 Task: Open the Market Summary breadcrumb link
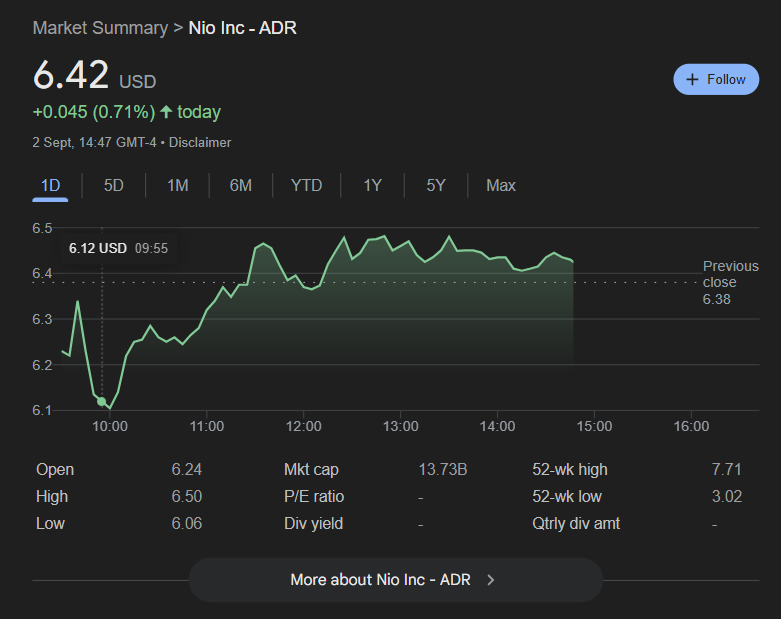point(100,28)
